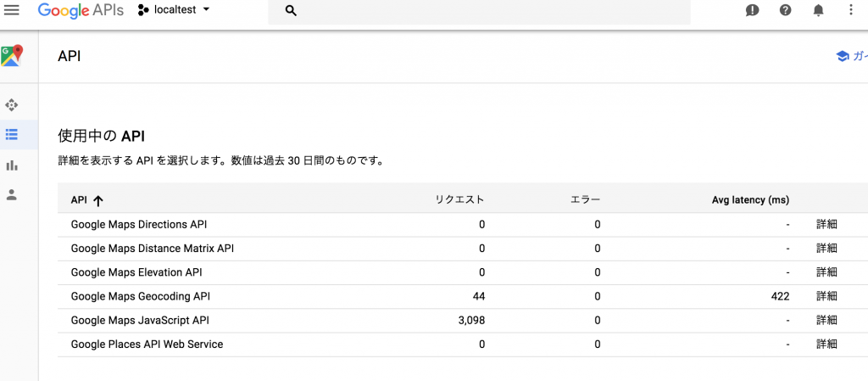868x381 pixels.
Task: Click the search magnifier icon
Action: point(291,11)
